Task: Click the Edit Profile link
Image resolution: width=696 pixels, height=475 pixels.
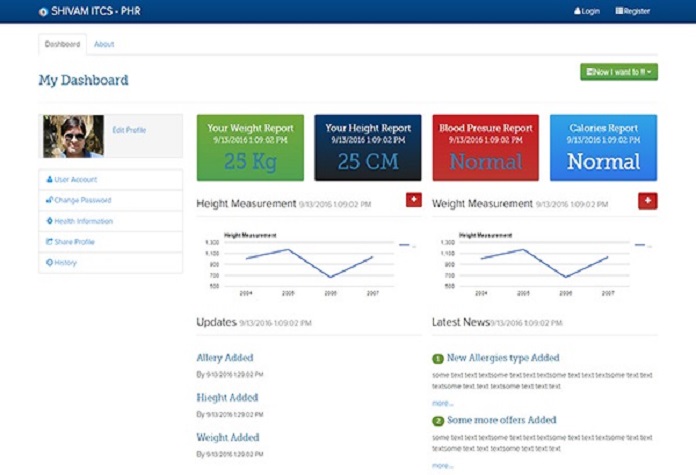Action: [x=129, y=130]
